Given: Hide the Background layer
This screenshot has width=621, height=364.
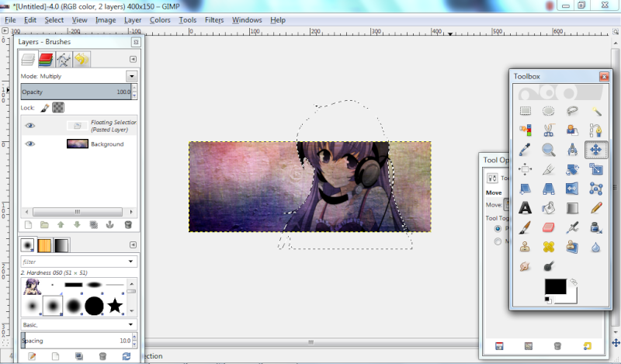Looking at the screenshot, I should (30, 144).
